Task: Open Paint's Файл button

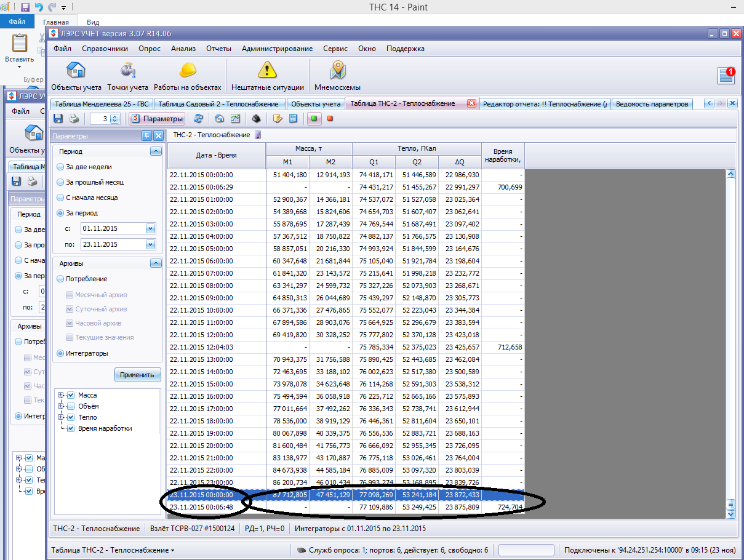Action: coord(17,21)
